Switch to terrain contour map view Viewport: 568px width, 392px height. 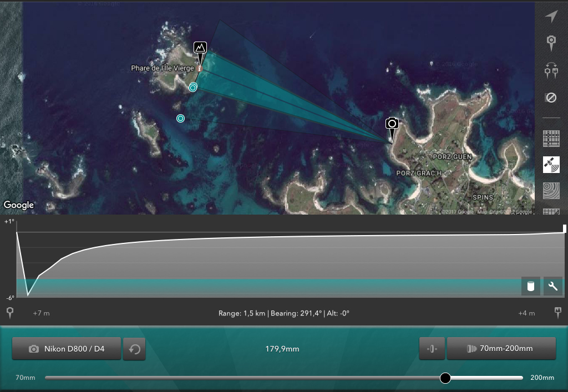[x=551, y=191]
